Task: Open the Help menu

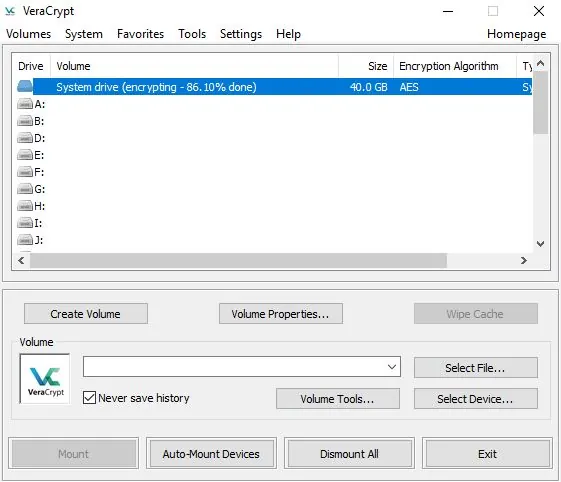Action: pyautogui.click(x=288, y=34)
